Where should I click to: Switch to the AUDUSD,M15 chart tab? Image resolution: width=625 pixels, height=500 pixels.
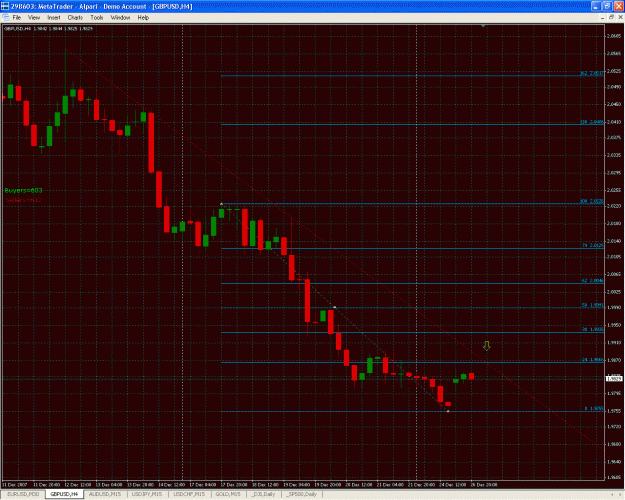[105, 494]
